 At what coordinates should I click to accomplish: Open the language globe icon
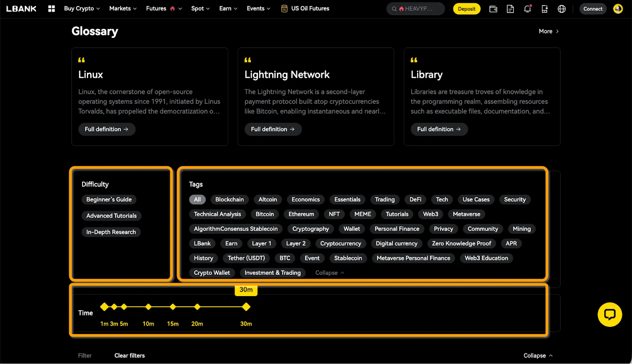[x=562, y=9]
